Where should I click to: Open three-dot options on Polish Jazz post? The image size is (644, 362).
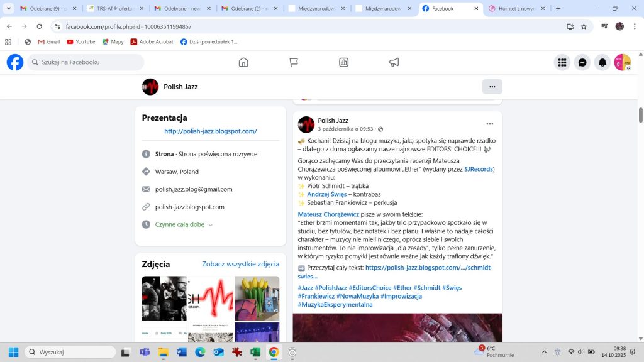point(489,124)
